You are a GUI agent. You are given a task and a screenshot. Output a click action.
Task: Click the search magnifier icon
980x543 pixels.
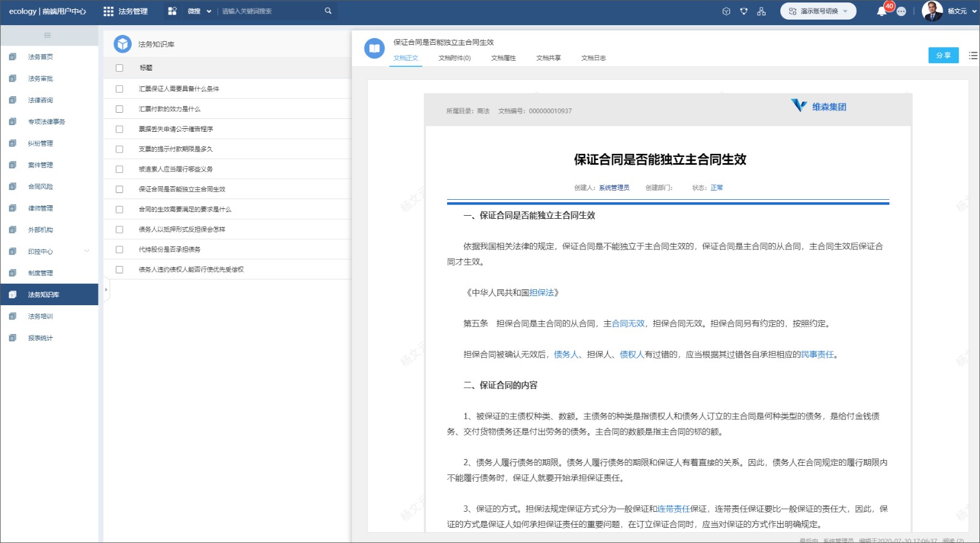tap(328, 11)
